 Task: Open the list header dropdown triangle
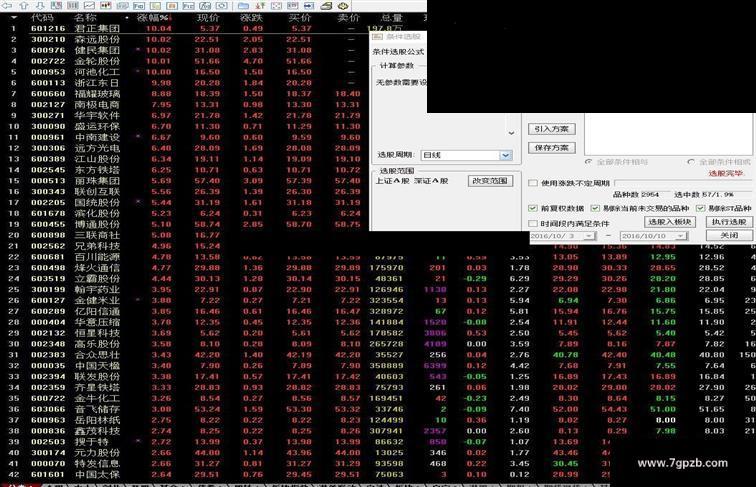tap(14, 17)
